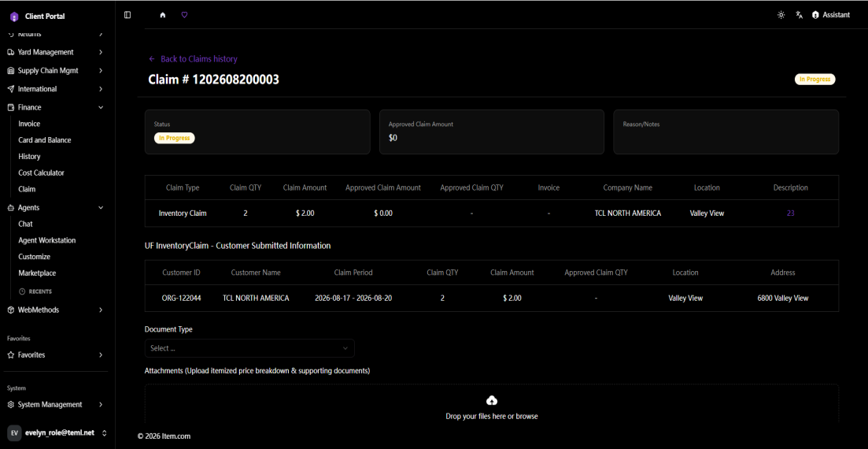Click the In Progress status card badge
868x449 pixels.
175,138
